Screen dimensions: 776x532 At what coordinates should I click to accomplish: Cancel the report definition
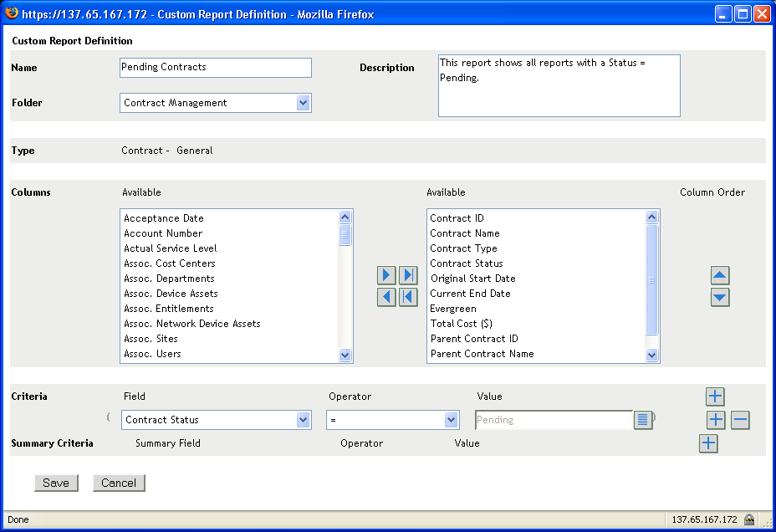click(x=119, y=483)
